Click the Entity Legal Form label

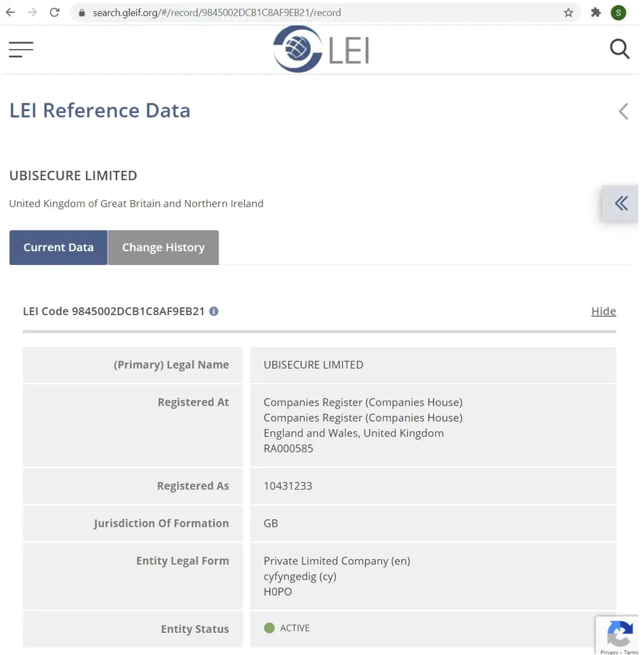pyautogui.click(x=182, y=560)
